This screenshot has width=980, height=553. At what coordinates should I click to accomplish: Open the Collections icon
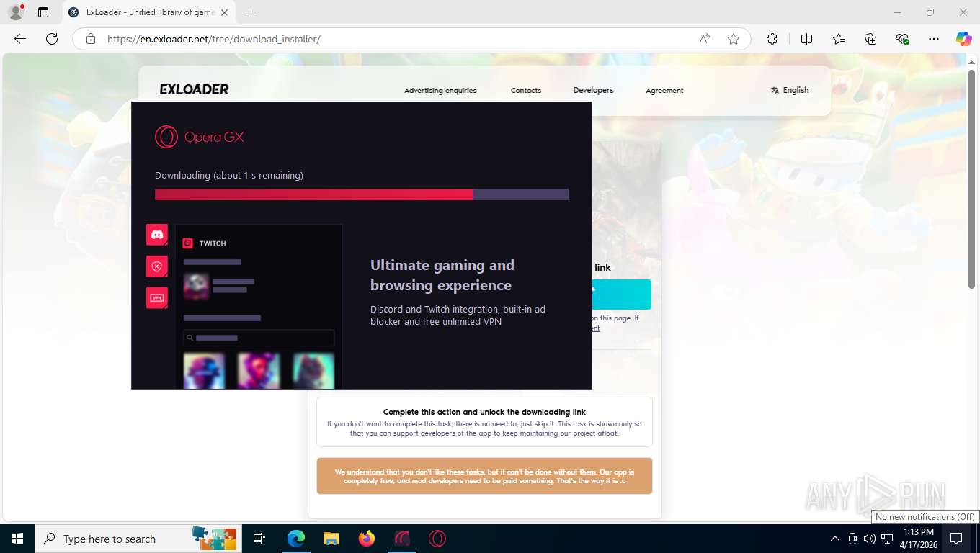coord(870,39)
